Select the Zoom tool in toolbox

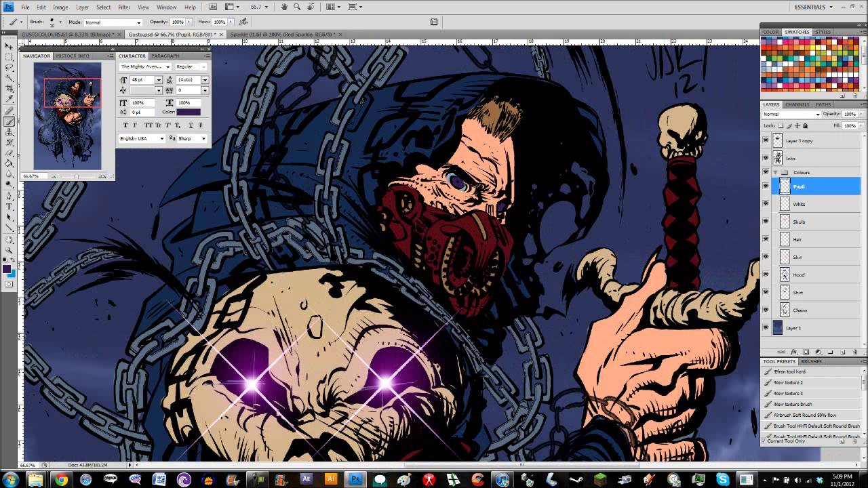9,251
